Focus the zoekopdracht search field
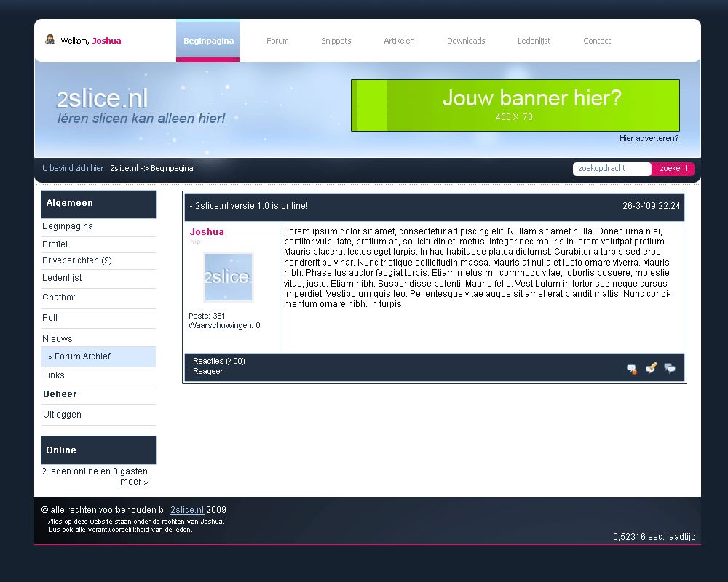Image resolution: width=728 pixels, height=582 pixels. coord(612,169)
